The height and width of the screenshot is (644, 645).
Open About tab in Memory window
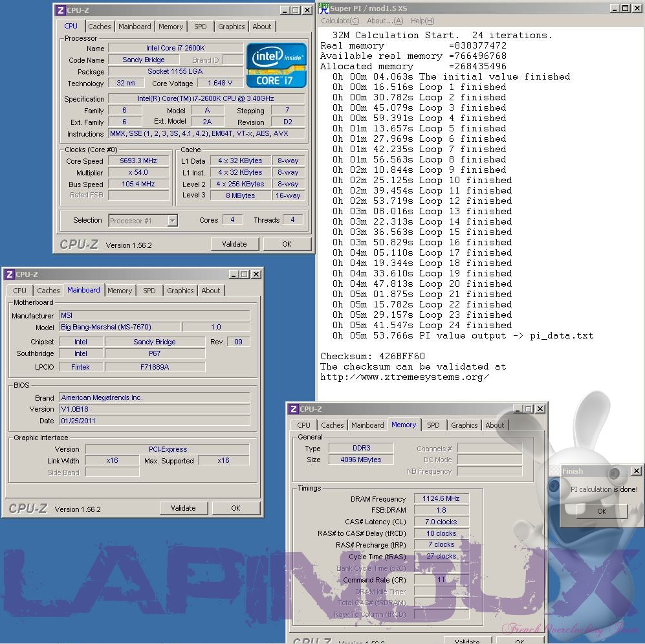(494, 425)
